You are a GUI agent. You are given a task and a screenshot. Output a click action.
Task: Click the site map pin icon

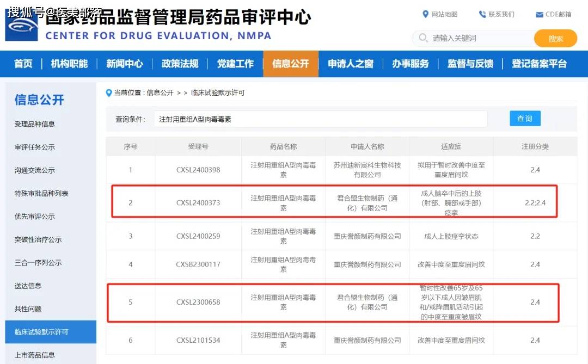click(425, 14)
